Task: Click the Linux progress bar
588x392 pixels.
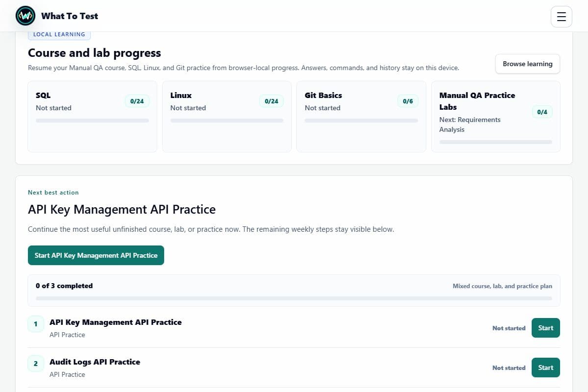Action: pos(227,121)
